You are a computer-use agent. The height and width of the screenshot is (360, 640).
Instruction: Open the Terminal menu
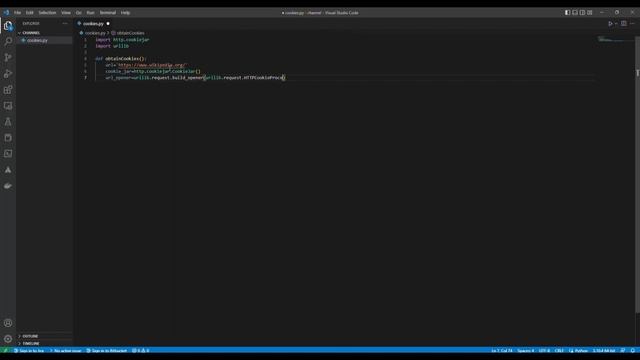[108, 13]
